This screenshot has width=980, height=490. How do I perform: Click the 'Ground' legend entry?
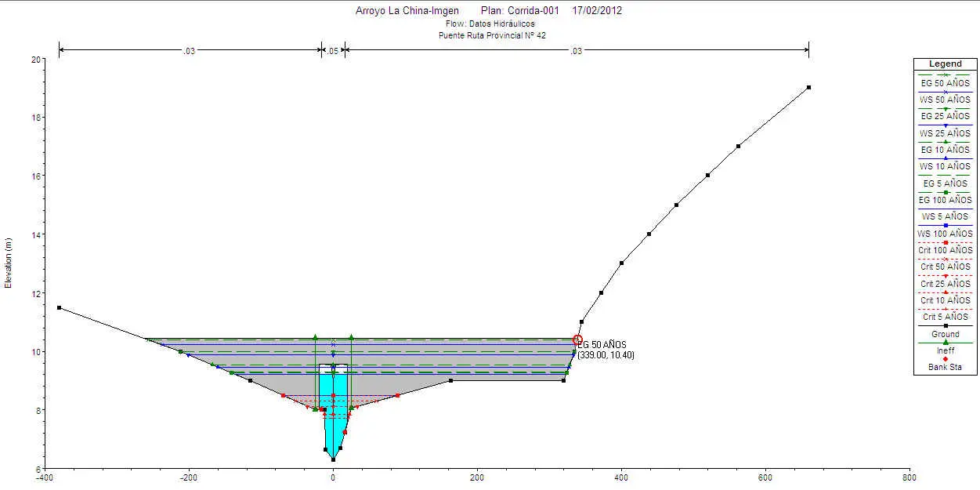(x=945, y=334)
